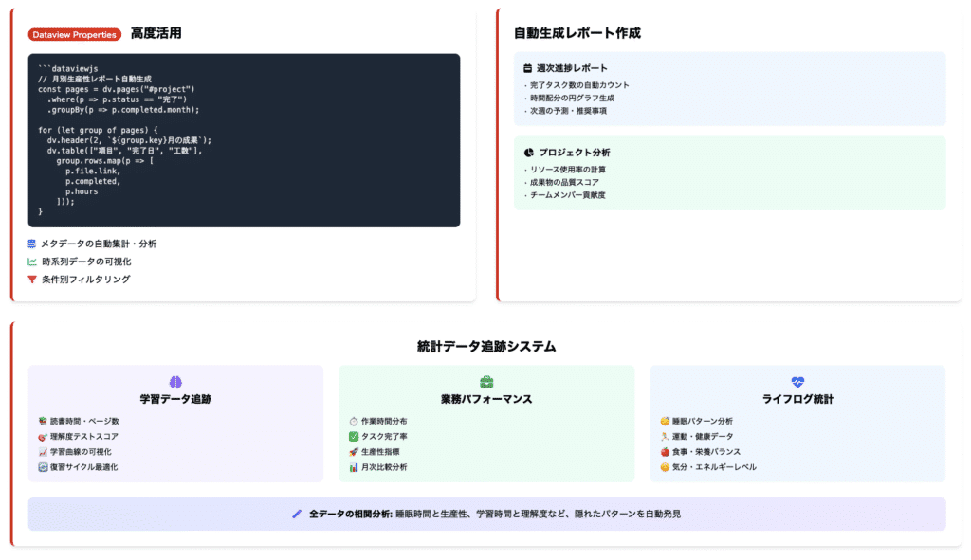Click the line-chart icon for 時系列データの可視化
Screen dimensions: 971x560
[31, 262]
